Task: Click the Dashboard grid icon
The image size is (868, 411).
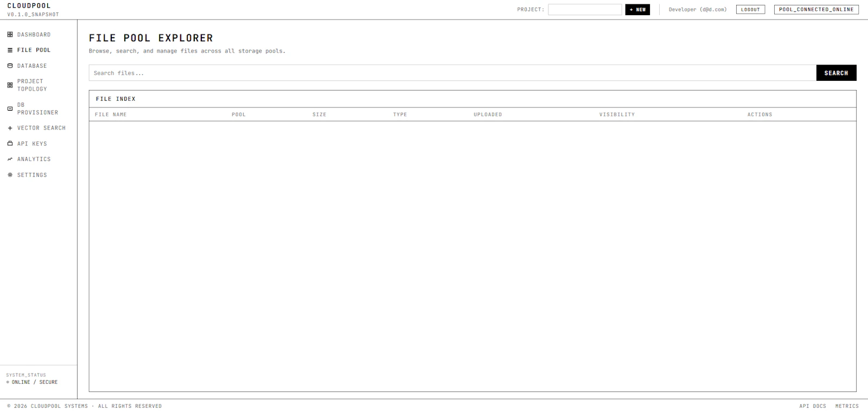Action: click(10, 35)
